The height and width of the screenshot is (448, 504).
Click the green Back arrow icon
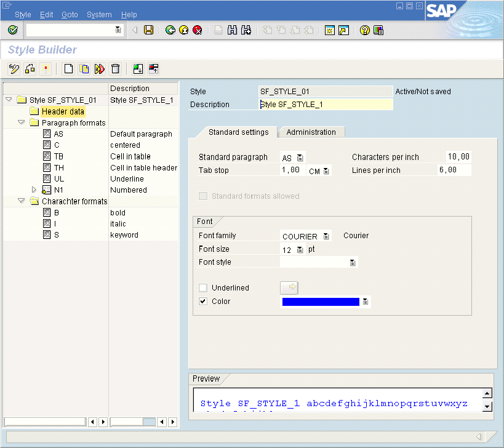170,30
